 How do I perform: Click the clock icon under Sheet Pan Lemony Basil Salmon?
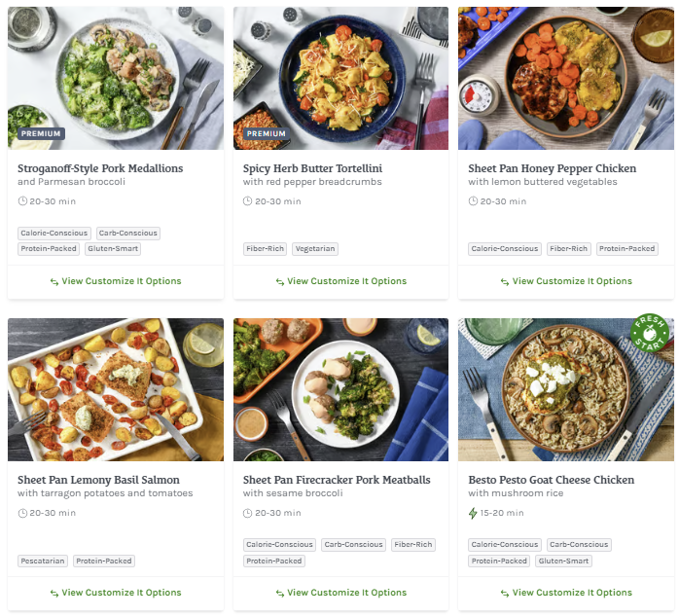(x=22, y=513)
